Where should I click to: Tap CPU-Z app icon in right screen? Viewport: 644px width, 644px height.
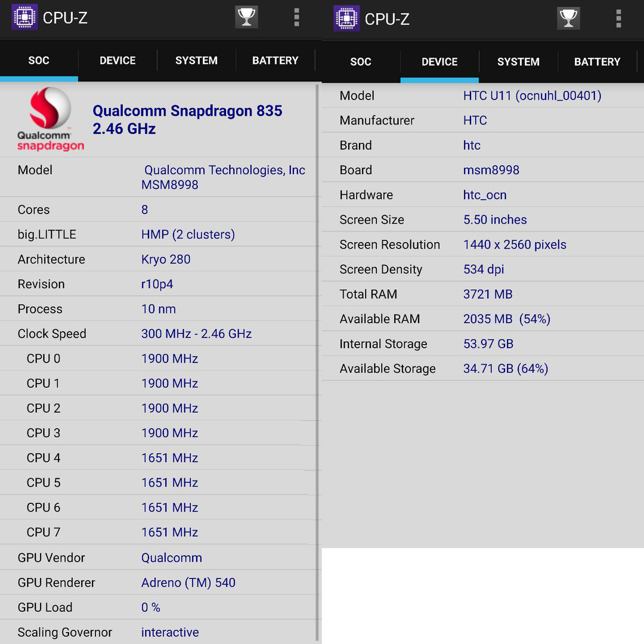pyautogui.click(x=346, y=18)
